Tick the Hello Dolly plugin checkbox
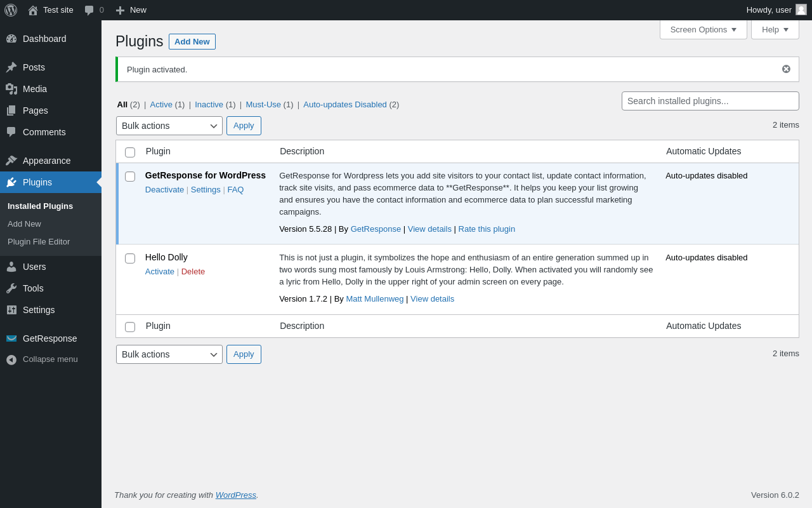 point(130,258)
